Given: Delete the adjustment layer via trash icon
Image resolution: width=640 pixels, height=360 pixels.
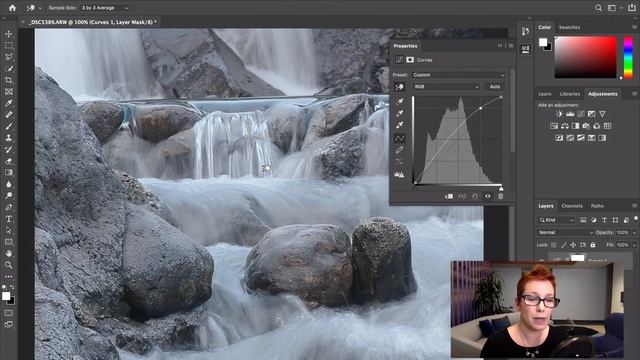Looking at the screenshot, I should 500,196.
